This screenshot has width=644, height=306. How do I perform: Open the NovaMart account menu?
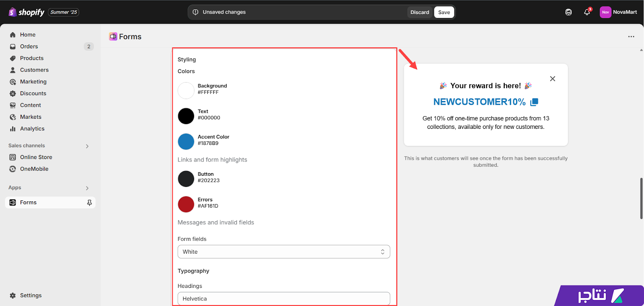tap(618, 12)
